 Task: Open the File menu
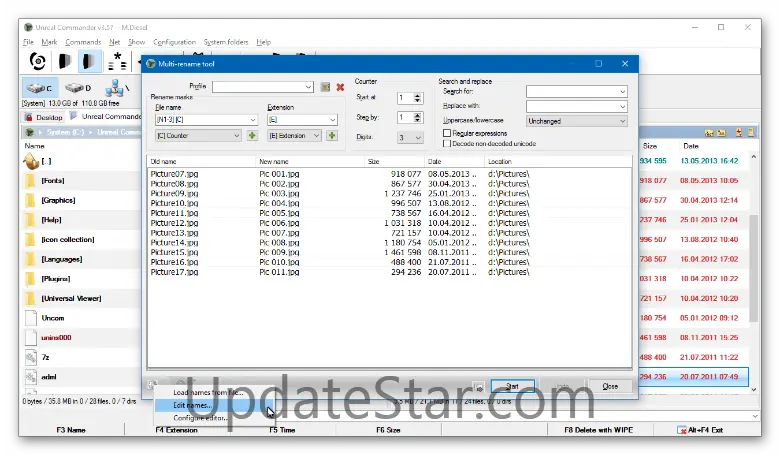pyautogui.click(x=28, y=42)
